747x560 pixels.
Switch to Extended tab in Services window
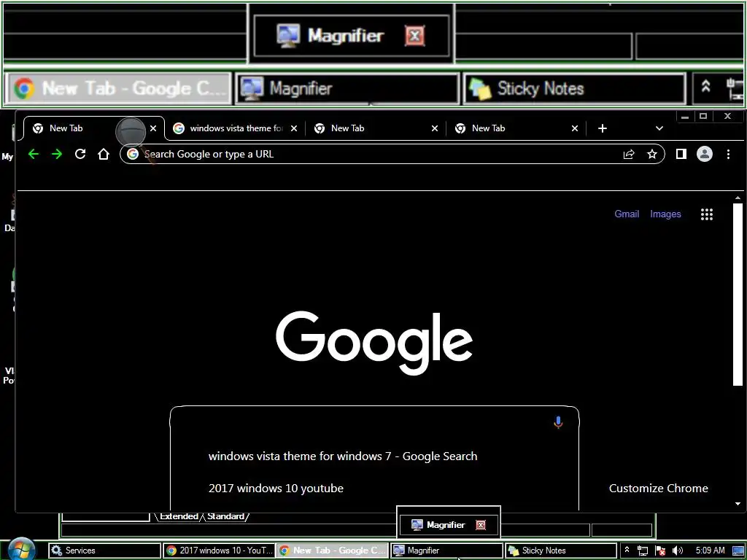pos(179,516)
